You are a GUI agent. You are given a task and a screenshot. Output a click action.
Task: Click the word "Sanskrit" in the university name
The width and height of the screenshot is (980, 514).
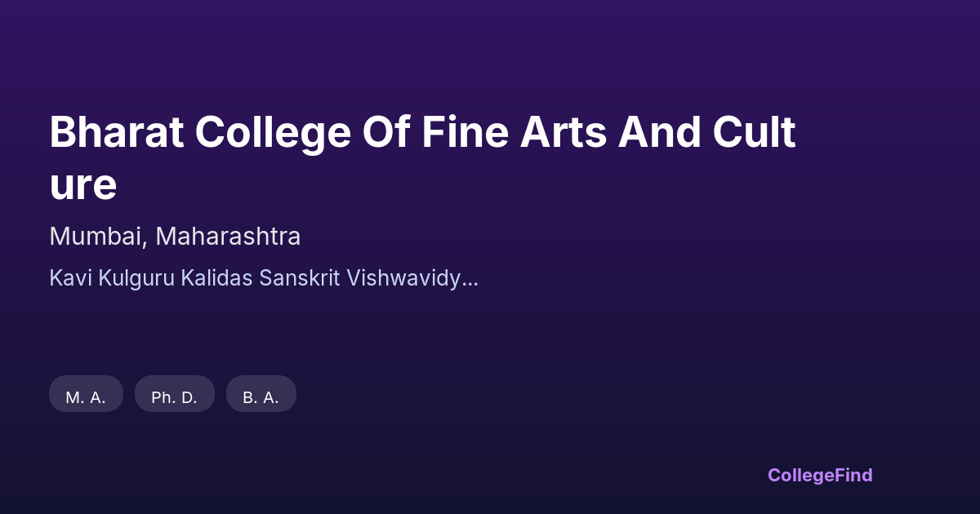point(300,278)
